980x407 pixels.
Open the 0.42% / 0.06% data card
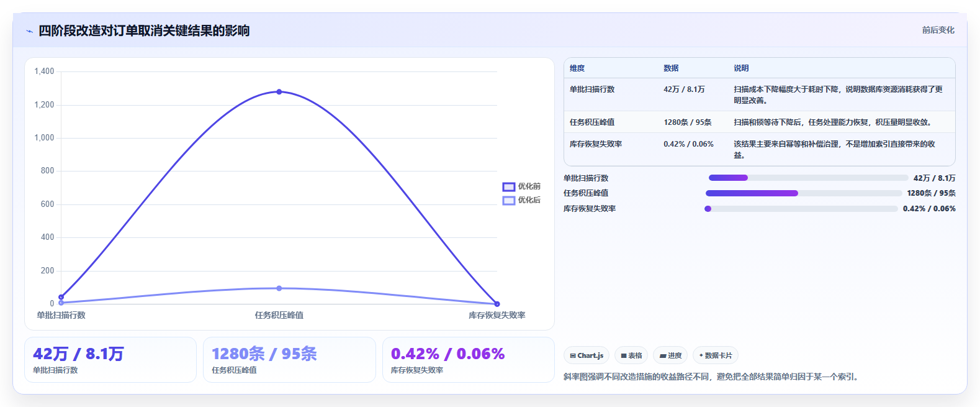(x=469, y=360)
